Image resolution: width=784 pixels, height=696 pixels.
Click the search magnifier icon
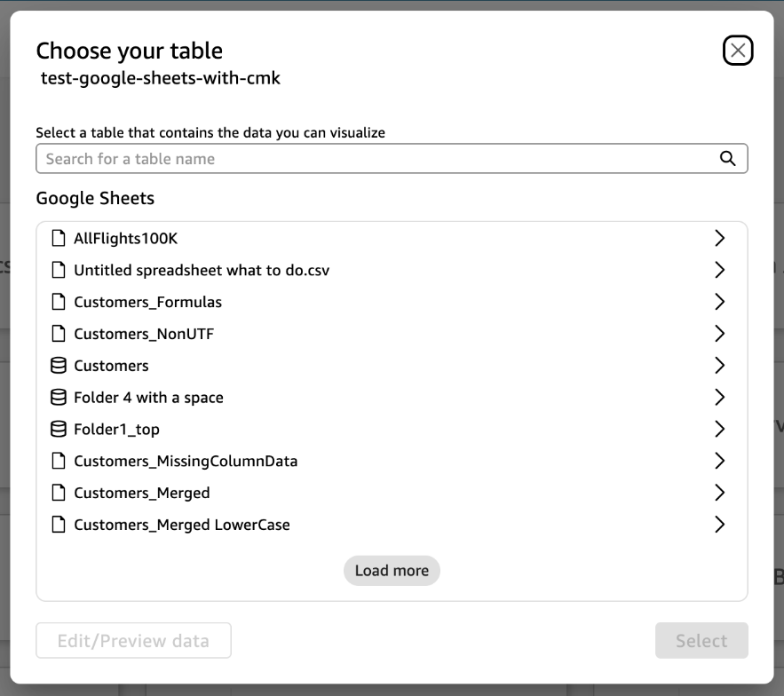[727, 159]
